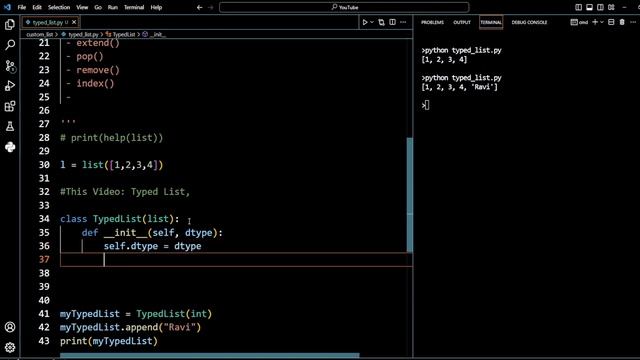The width and height of the screenshot is (640, 360).
Task: Split the editor to the right
Action: (x=392, y=22)
